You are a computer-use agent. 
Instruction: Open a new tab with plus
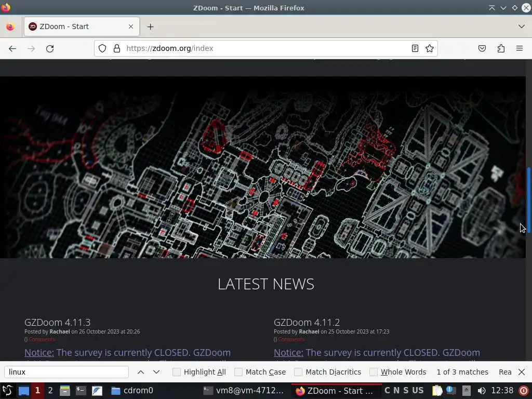click(150, 26)
